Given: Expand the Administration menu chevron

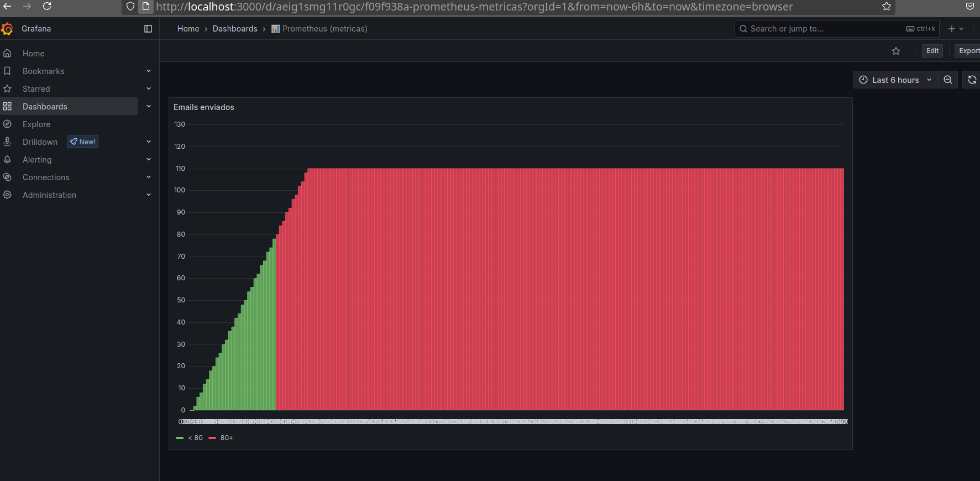Looking at the screenshot, I should click(x=149, y=195).
